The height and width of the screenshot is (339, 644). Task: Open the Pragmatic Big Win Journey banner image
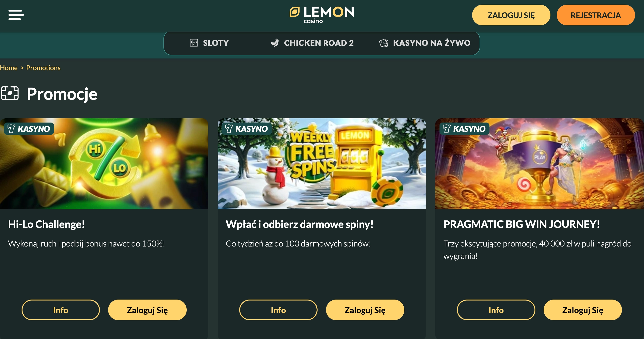(x=539, y=164)
